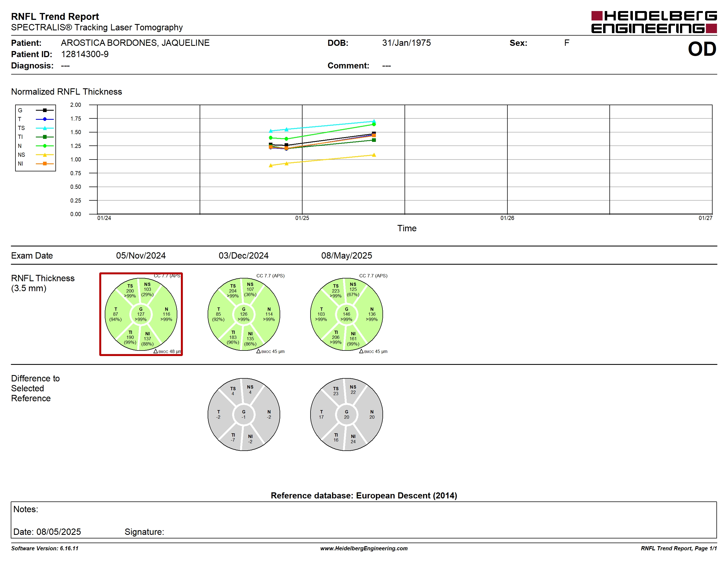Click BMOC 48 µm label on first chart
The image size is (728, 563).
pyautogui.click(x=168, y=351)
